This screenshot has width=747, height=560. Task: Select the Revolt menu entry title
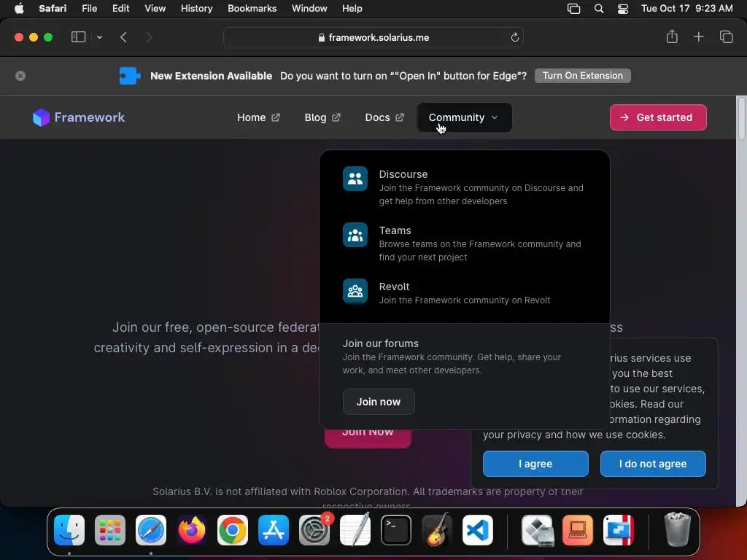coord(394,287)
